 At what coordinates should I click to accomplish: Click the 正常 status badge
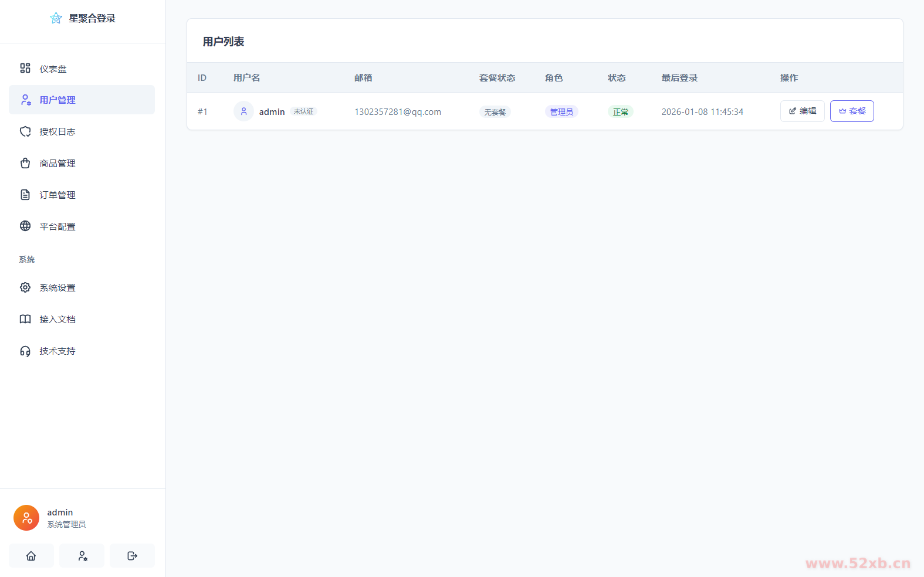click(x=620, y=112)
